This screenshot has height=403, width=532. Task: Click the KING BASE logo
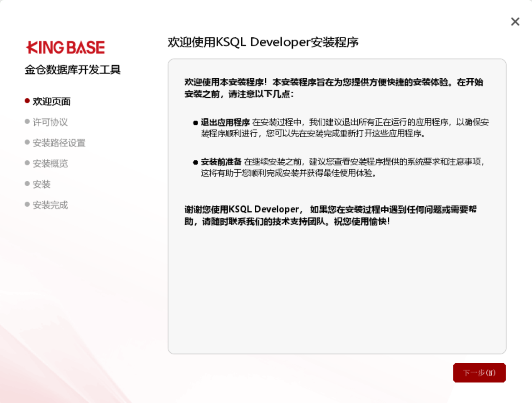(66, 47)
